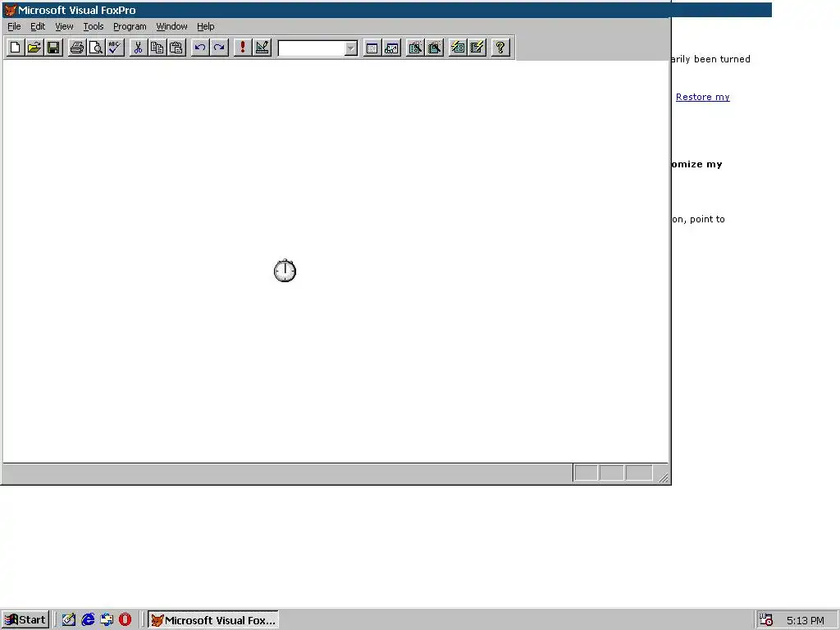
Task: Open the View menu
Action: pos(64,26)
